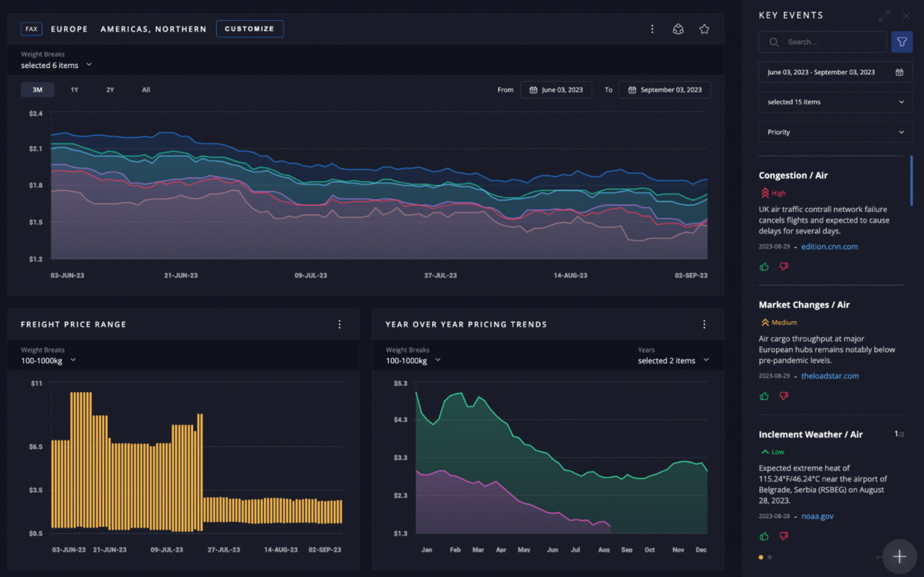Image resolution: width=924 pixels, height=577 pixels.
Task: Thumbs up the Market Changes / Air event
Action: pos(764,396)
